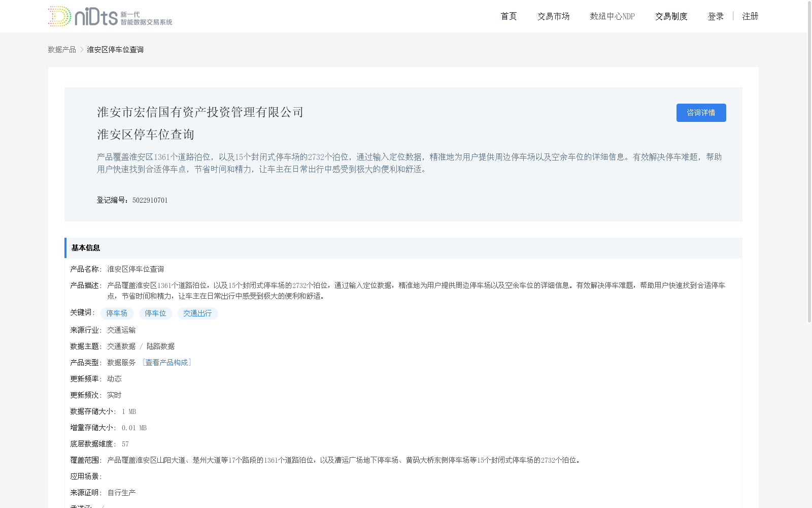
Task: Go to 数据产品 breadcrumb
Action: pyautogui.click(x=62, y=49)
